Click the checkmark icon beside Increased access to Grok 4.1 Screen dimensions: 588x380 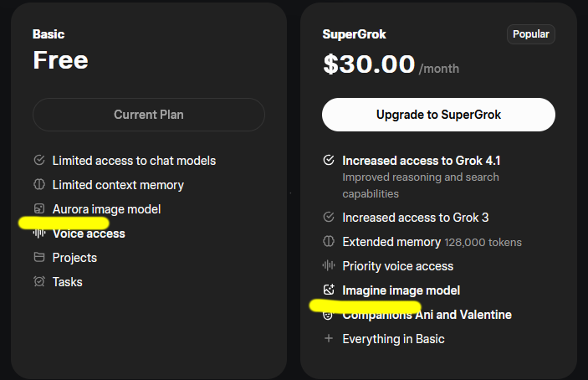(329, 160)
